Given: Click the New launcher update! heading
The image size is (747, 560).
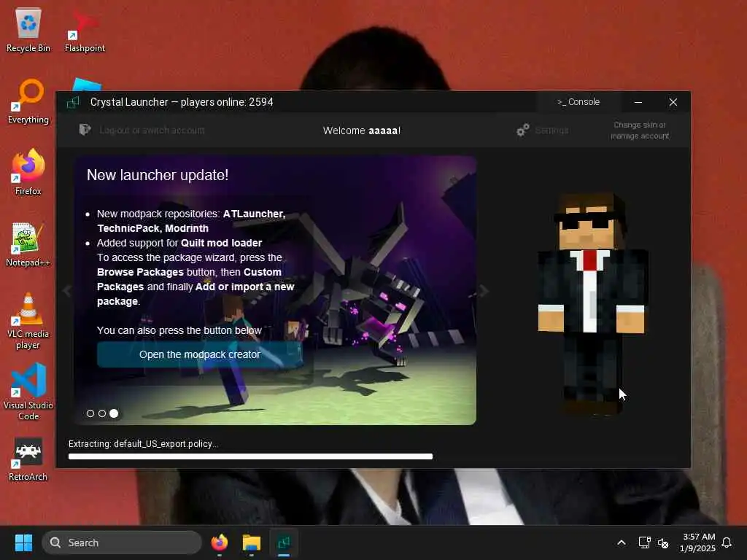Looking at the screenshot, I should pos(158,175).
